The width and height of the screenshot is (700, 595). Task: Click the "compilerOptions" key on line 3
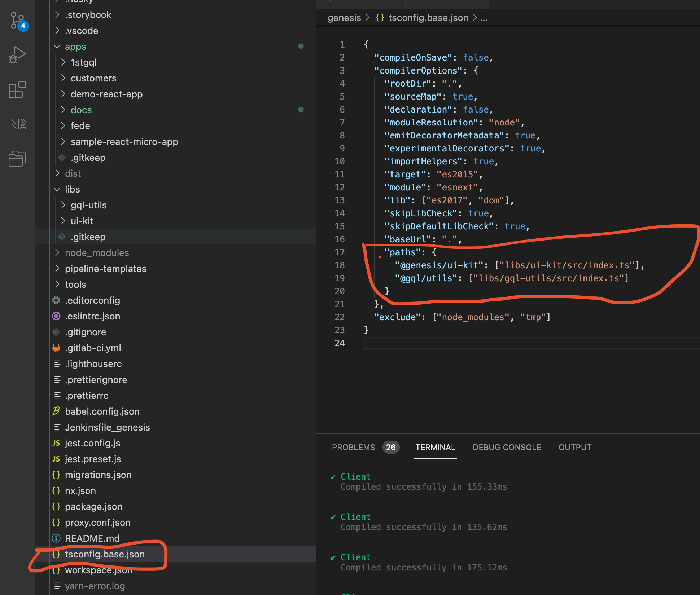[418, 70]
